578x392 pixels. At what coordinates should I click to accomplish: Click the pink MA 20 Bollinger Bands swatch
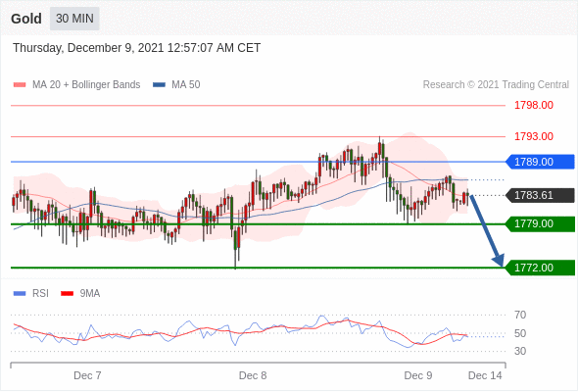coord(20,85)
